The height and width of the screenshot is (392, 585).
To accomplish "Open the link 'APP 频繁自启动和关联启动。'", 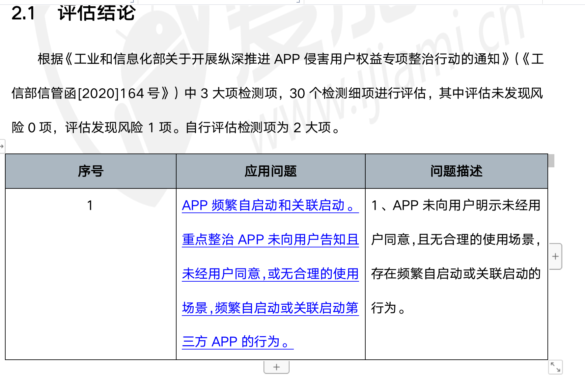I will pos(270,206).
